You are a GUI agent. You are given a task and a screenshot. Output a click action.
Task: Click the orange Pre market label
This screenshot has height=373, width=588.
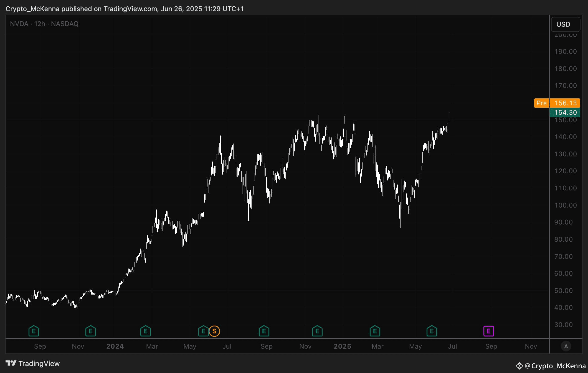(542, 103)
